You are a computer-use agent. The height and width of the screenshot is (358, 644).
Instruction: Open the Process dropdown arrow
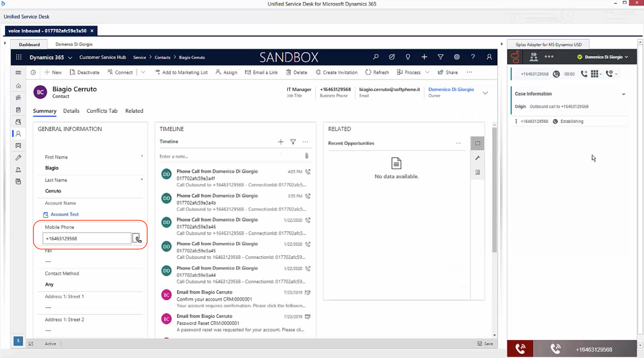click(x=427, y=72)
